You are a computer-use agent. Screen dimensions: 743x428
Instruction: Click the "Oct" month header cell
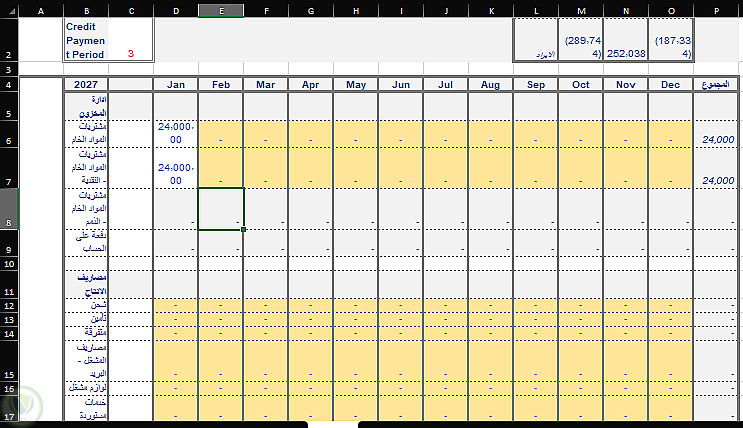tap(581, 84)
